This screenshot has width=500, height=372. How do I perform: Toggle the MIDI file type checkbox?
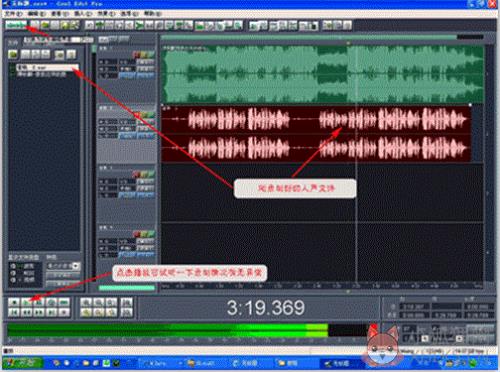tap(13, 273)
